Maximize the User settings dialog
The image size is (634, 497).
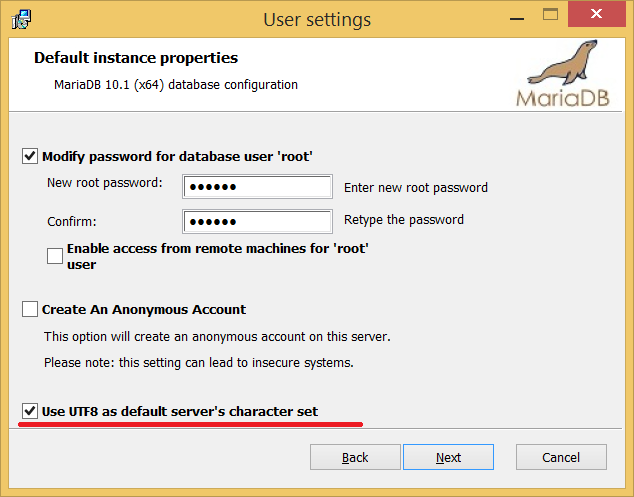[x=550, y=16]
